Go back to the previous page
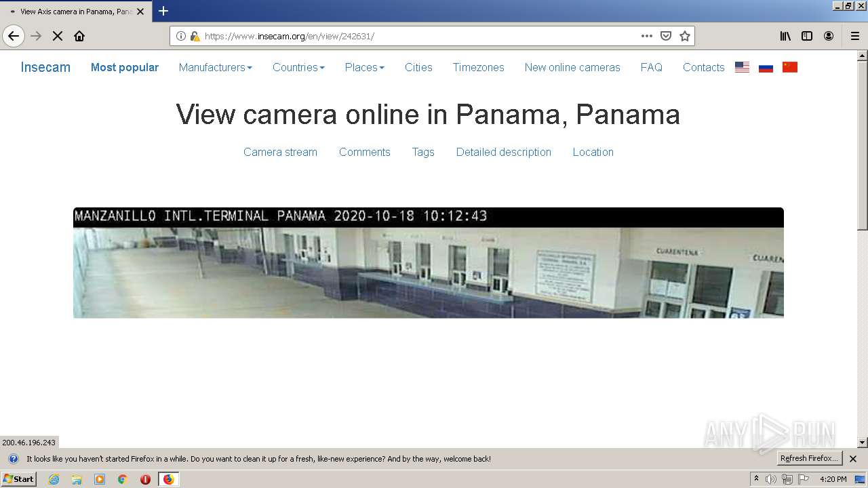868x488 pixels. click(14, 36)
